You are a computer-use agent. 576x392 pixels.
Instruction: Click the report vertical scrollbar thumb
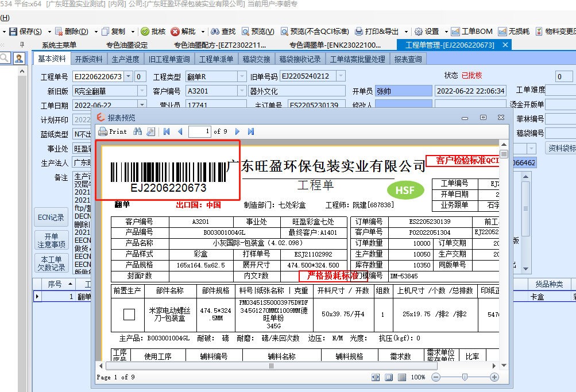tap(504, 154)
